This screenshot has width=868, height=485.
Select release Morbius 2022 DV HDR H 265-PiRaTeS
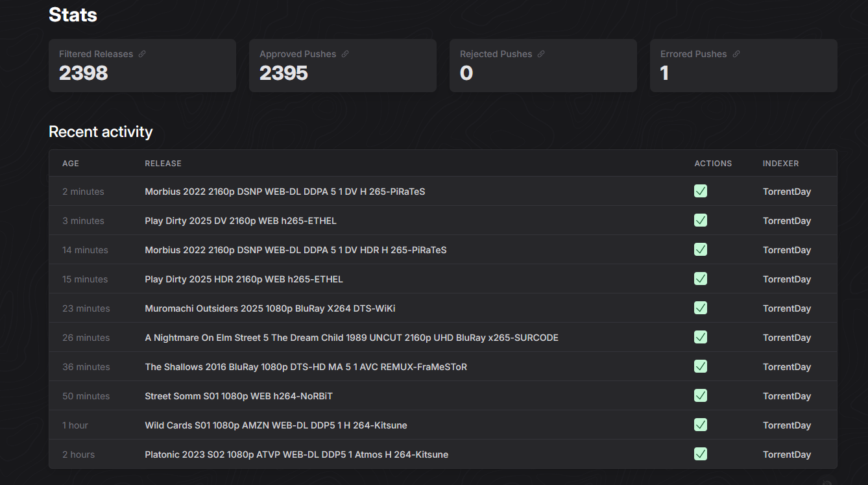coord(296,250)
